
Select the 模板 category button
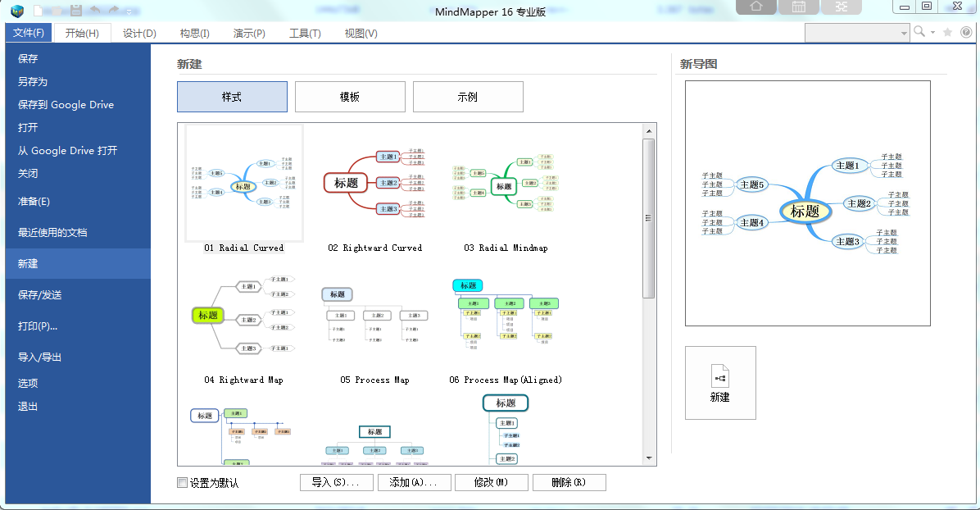pos(350,97)
